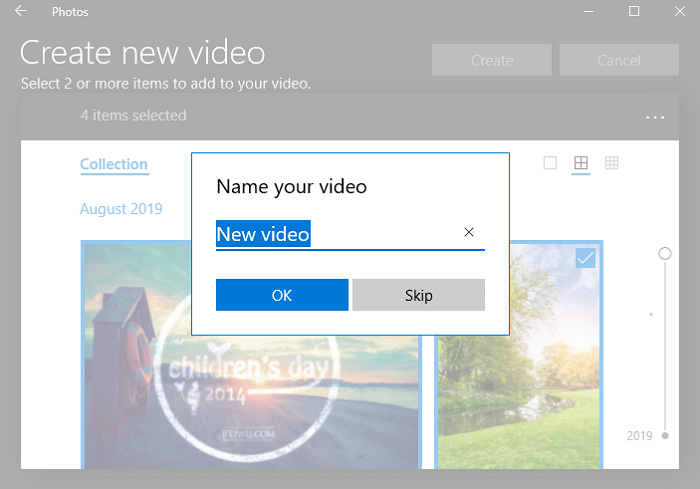The width and height of the screenshot is (700, 489).
Task: Open the Collection tab
Action: click(x=114, y=164)
